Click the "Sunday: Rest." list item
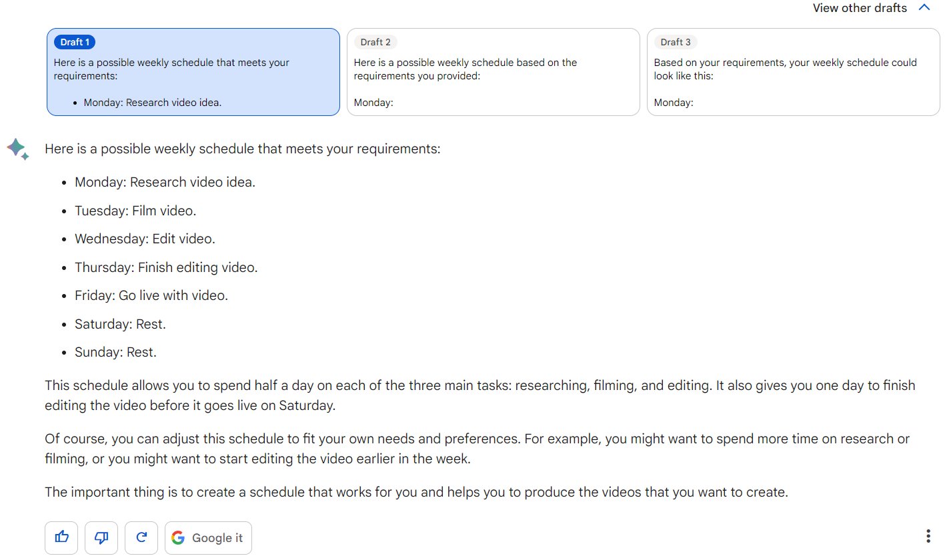Image resolution: width=947 pixels, height=560 pixels. coord(115,352)
